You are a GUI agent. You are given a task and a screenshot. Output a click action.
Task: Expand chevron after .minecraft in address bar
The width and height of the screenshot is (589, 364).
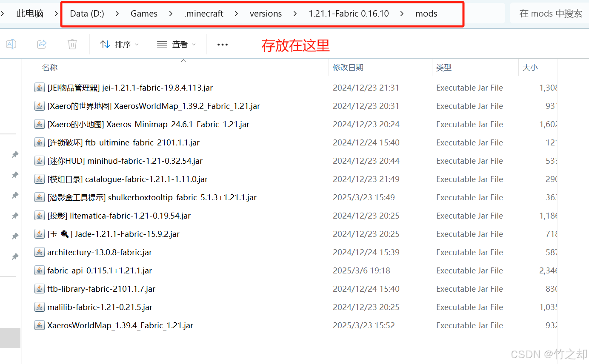tap(236, 14)
